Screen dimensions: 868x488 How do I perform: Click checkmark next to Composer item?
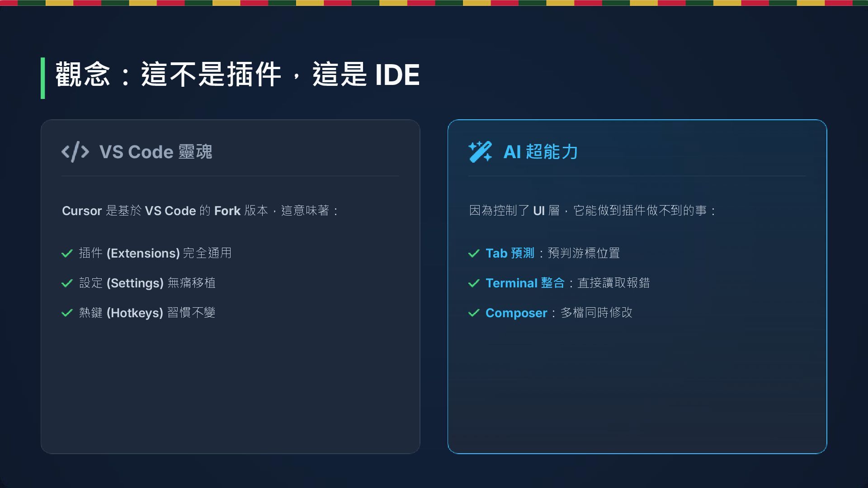[474, 313]
